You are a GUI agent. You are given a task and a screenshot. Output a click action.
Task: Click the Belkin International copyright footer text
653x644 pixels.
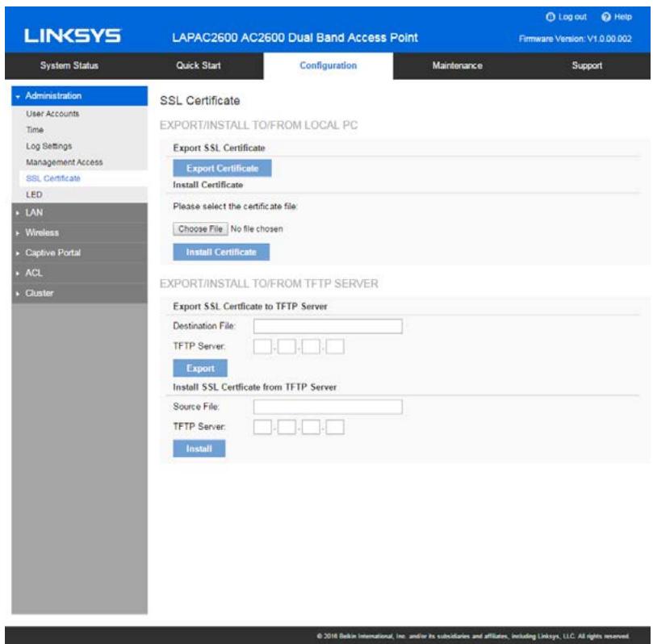pyautogui.click(x=473, y=636)
